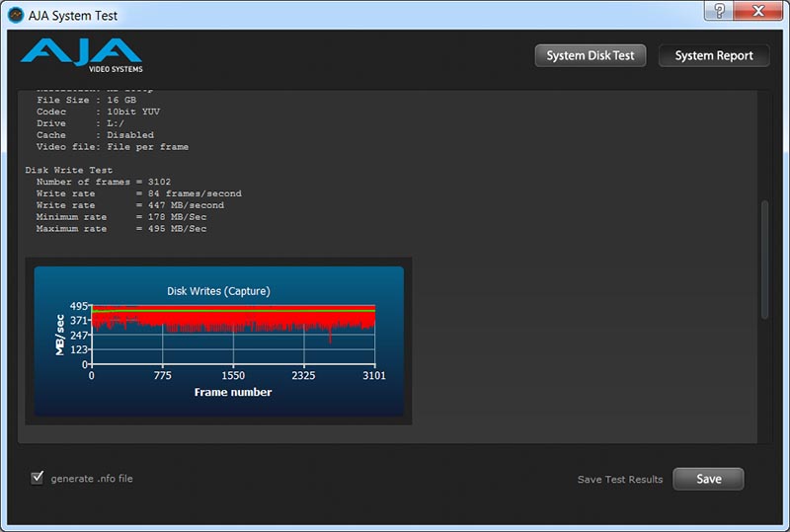The width and height of the screenshot is (790, 532).
Task: Click the window help question mark button
Action: coord(719,10)
